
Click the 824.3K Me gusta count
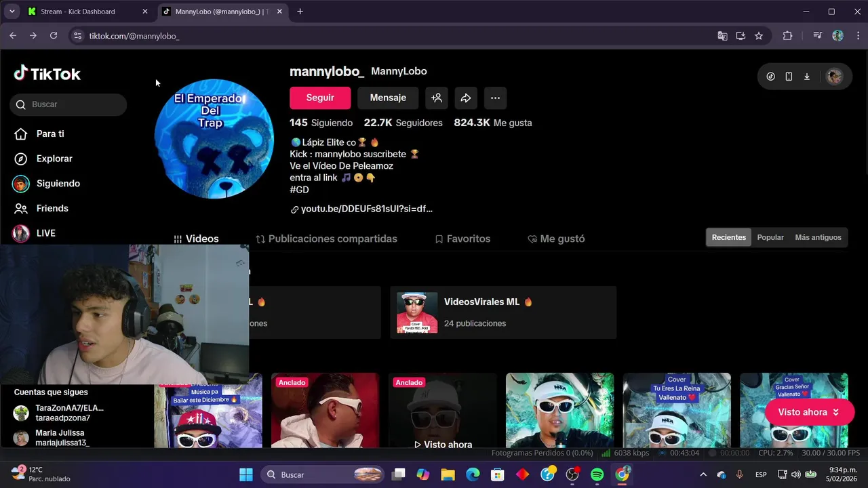[493, 123]
